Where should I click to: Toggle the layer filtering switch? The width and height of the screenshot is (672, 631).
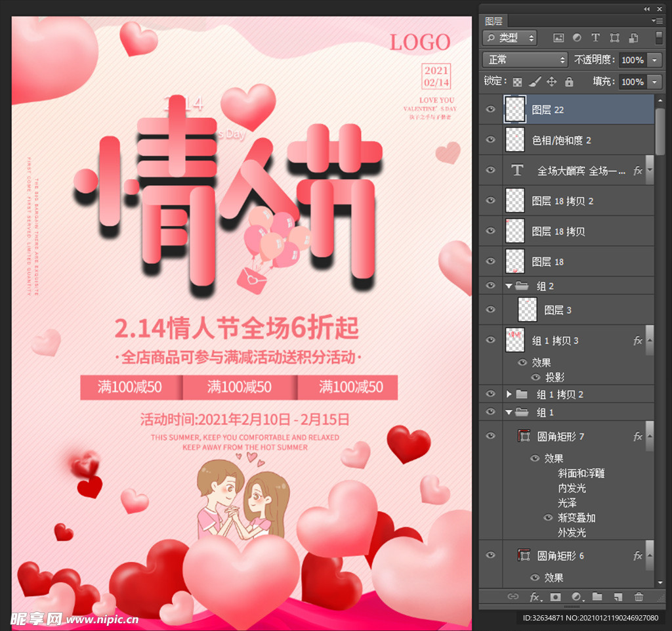659,37
